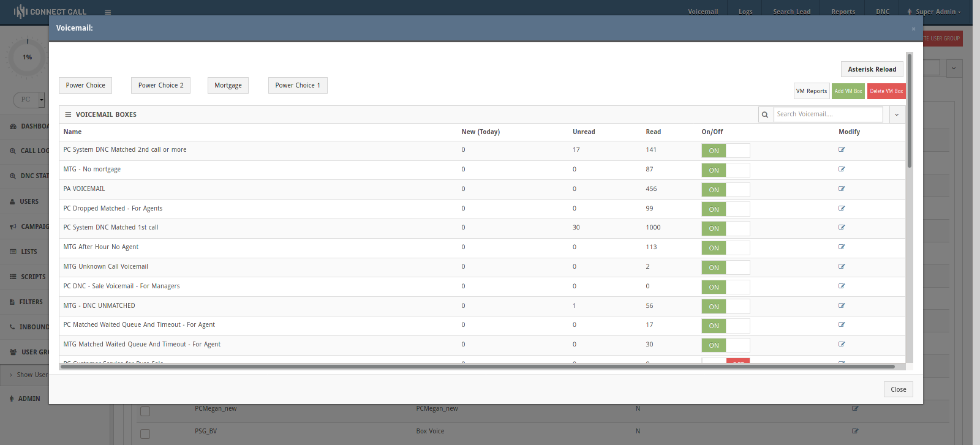Edit the PA VOICEMAIL box

coord(842,189)
